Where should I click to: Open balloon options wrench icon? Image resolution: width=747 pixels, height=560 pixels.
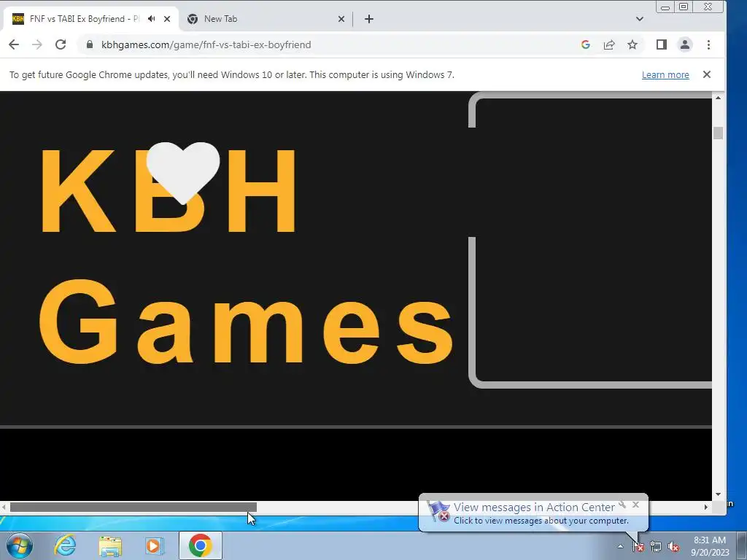point(622,505)
